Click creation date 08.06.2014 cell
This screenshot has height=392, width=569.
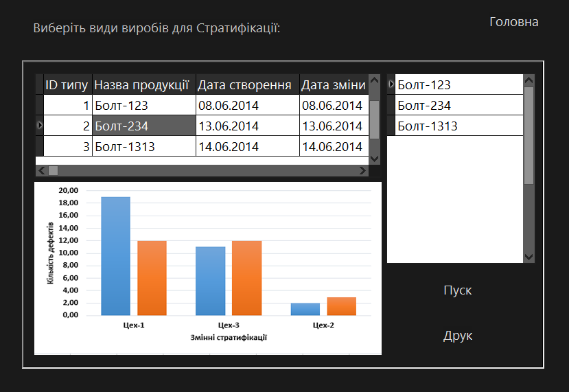248,105
